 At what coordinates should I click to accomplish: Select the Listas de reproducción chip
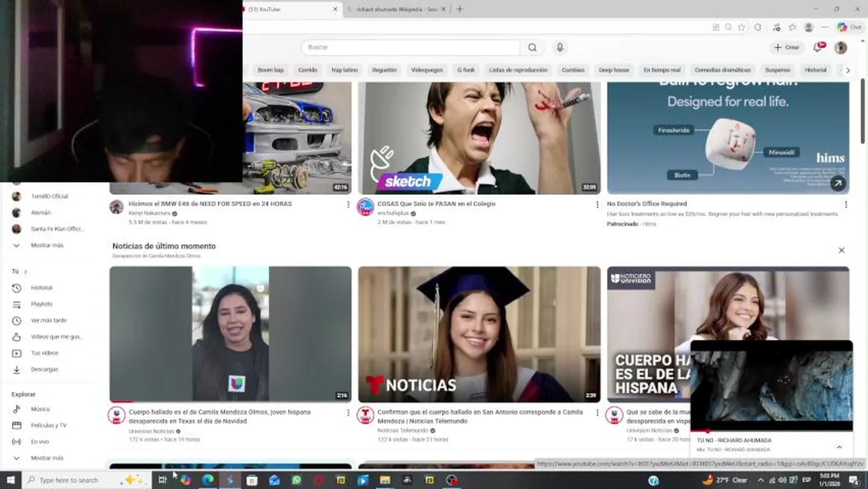(x=518, y=70)
